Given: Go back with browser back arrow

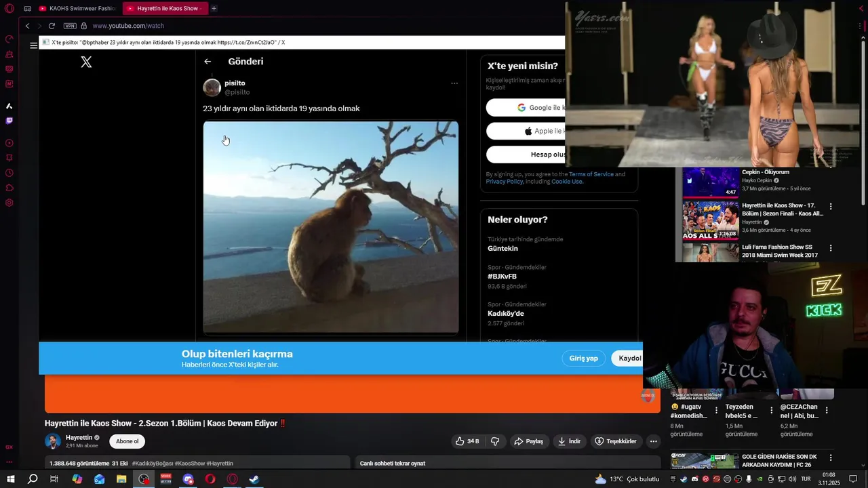Looking at the screenshot, I should [27, 26].
